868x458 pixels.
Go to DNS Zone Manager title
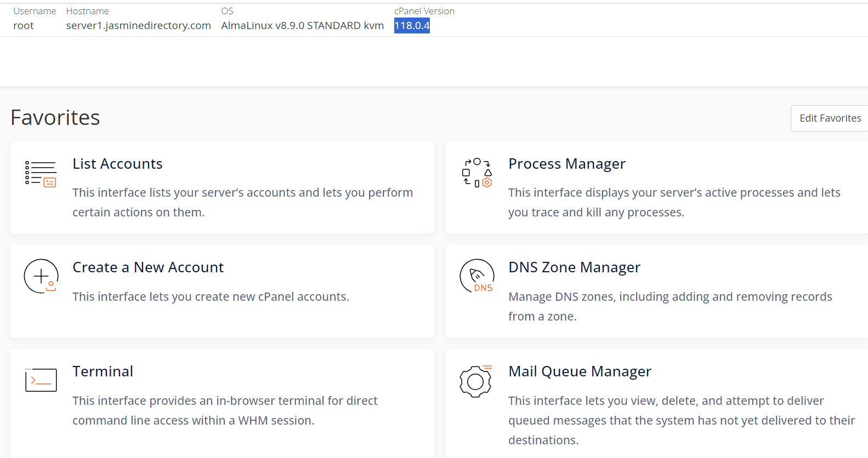(x=574, y=267)
